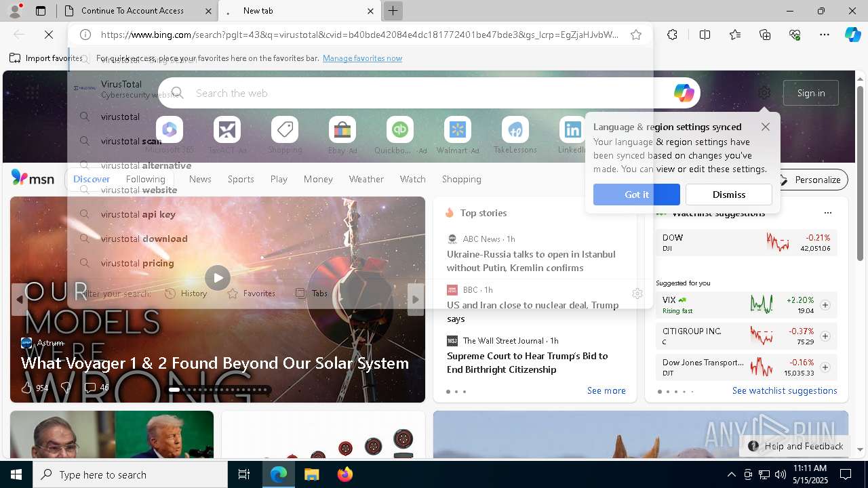Screen dimensions: 868x488
Task: Open See watchlist suggestions link
Action: coord(785,390)
